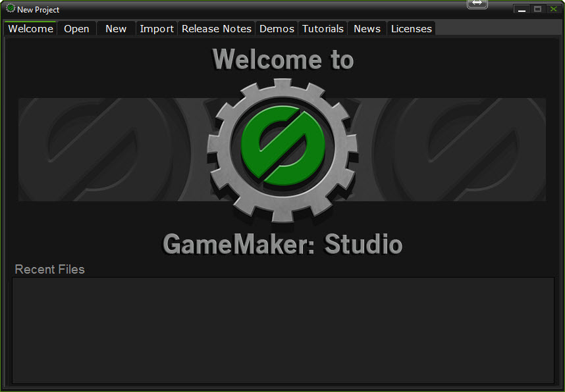Show the Demos tab

point(277,29)
